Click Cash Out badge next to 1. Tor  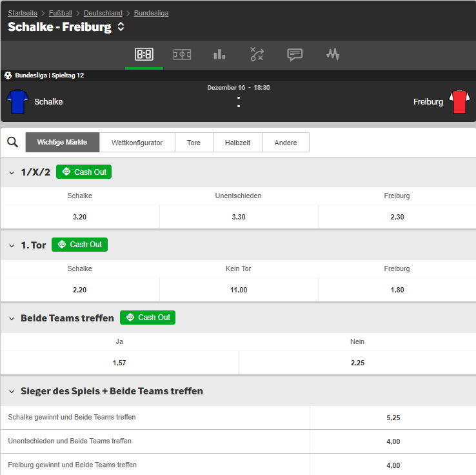coord(79,245)
